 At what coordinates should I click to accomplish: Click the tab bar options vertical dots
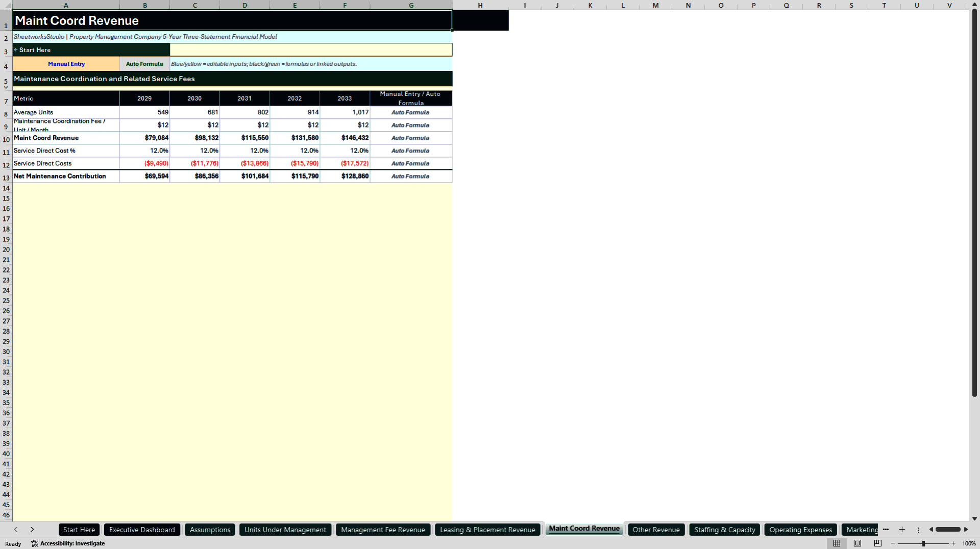(918, 530)
